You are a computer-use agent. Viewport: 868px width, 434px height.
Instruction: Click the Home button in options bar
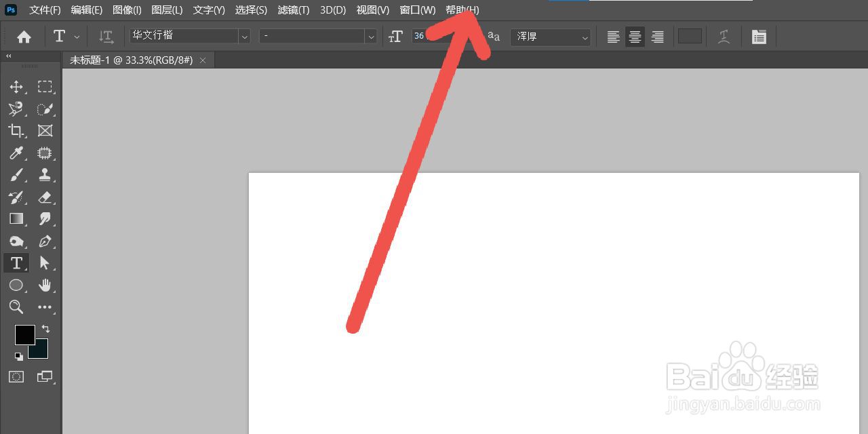click(x=24, y=37)
